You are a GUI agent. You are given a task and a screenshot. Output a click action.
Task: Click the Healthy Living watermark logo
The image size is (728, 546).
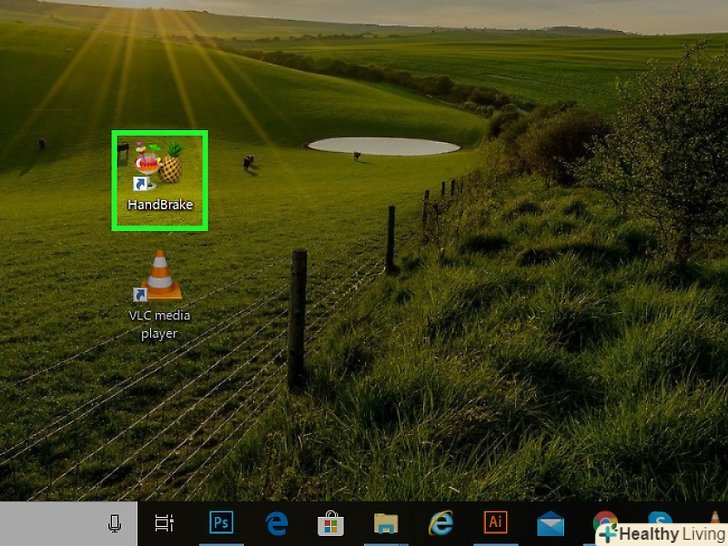pyautogui.click(x=662, y=534)
